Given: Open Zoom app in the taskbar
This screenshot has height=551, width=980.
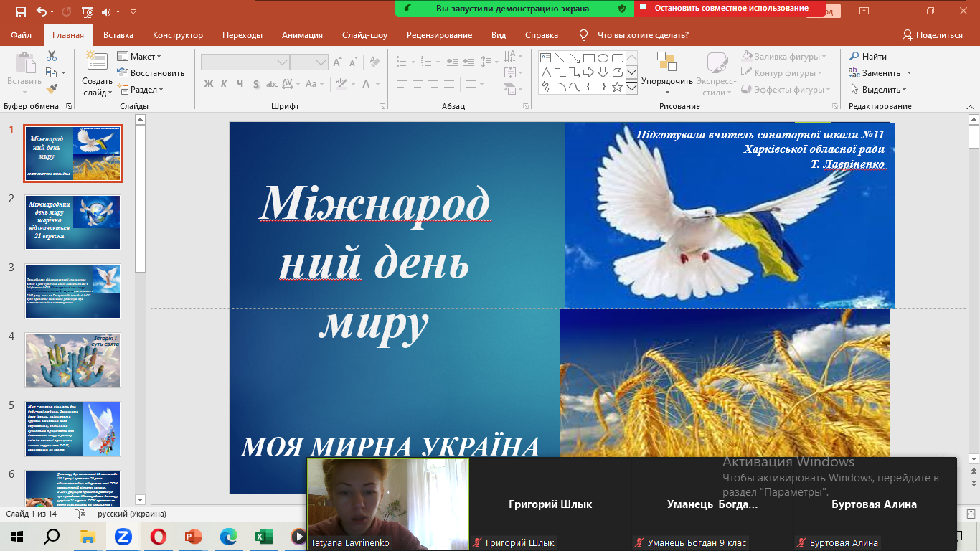Looking at the screenshot, I should coord(123,536).
